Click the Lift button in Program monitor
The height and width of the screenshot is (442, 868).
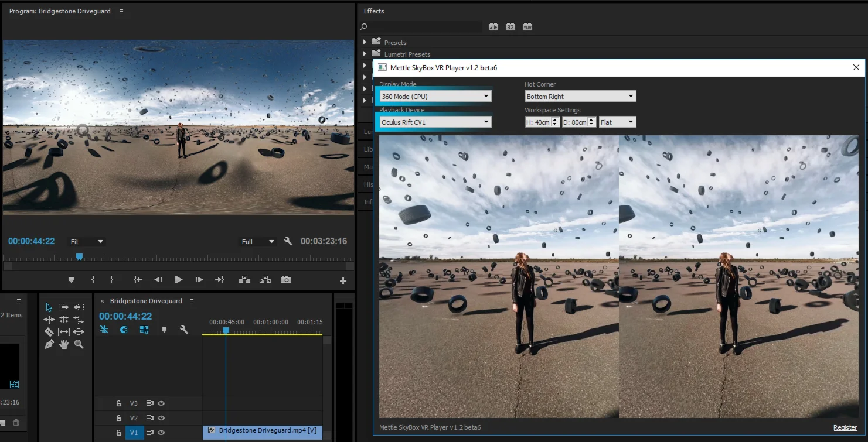244,280
